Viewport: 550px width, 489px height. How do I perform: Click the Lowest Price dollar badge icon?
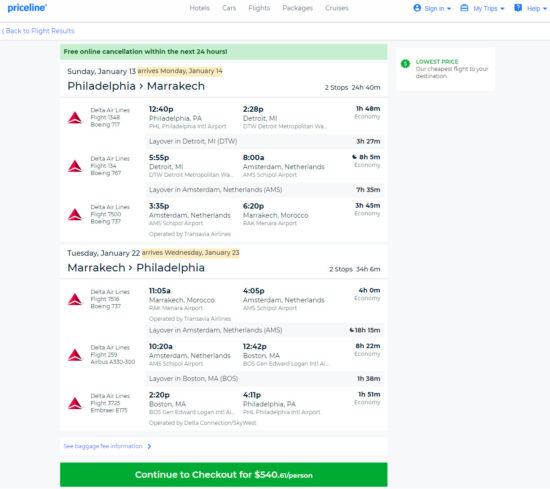pos(405,63)
